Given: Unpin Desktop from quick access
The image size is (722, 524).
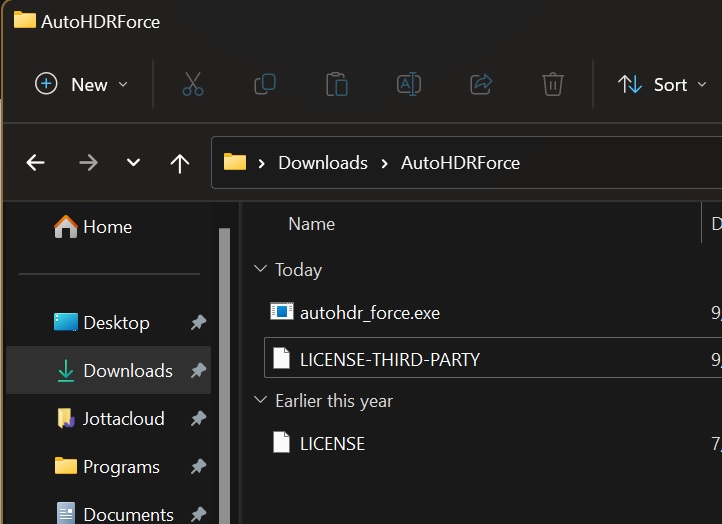Looking at the screenshot, I should tap(198, 323).
